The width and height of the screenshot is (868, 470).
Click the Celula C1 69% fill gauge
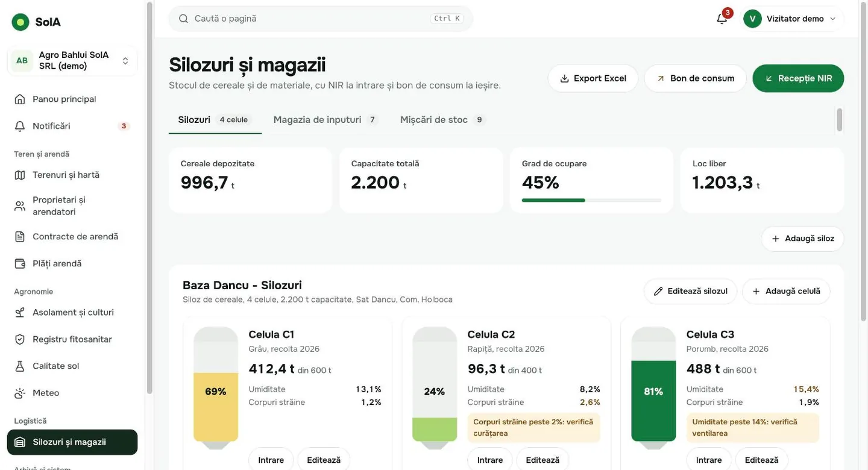pos(216,388)
